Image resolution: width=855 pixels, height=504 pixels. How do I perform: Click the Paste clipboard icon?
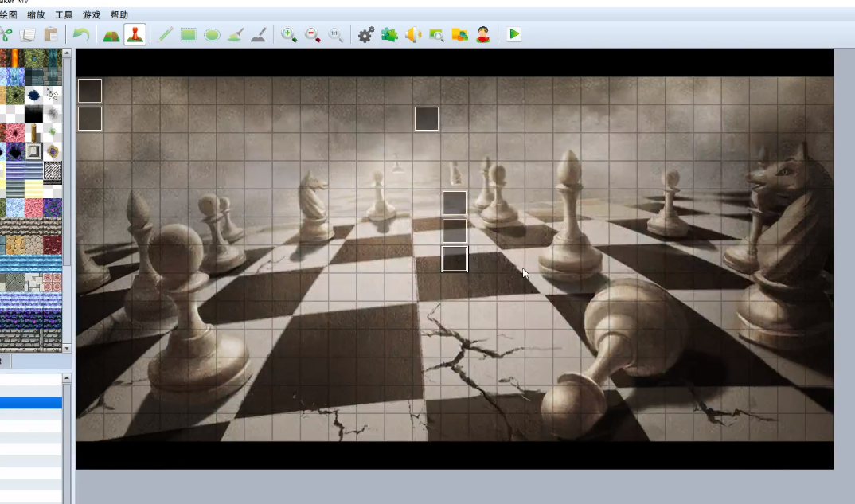coord(51,35)
